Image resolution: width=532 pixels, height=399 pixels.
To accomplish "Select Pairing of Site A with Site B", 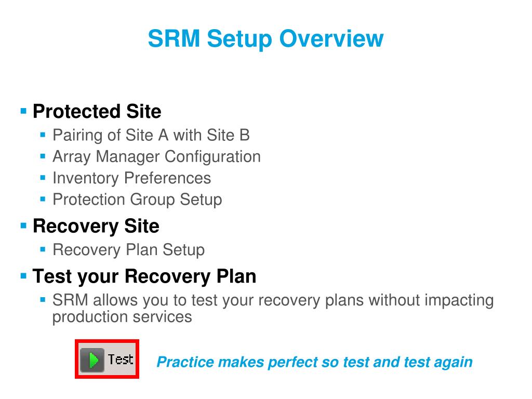I will (151, 135).
